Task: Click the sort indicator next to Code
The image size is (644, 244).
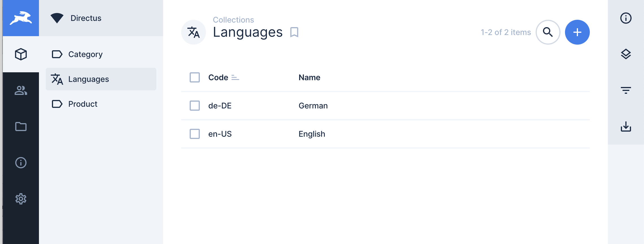Action: click(235, 77)
